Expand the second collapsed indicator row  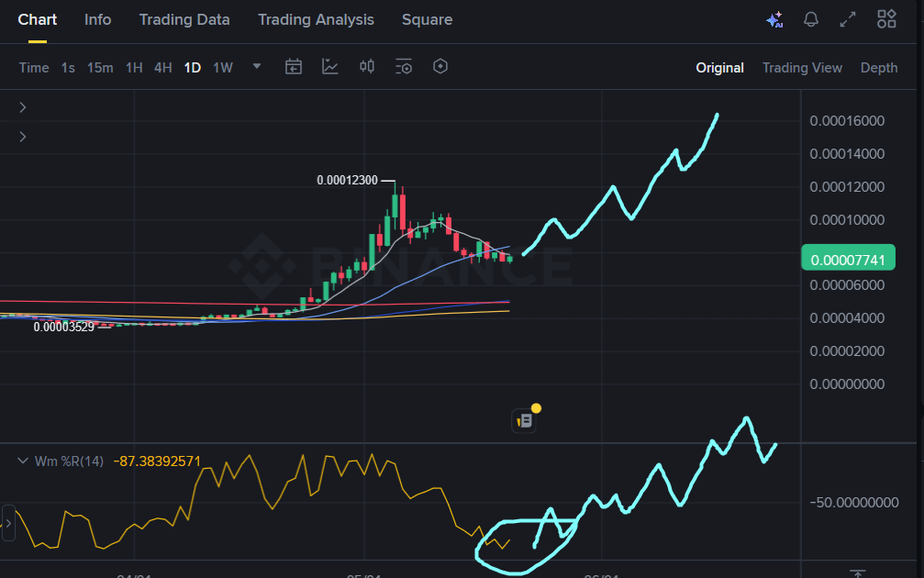pyautogui.click(x=22, y=137)
